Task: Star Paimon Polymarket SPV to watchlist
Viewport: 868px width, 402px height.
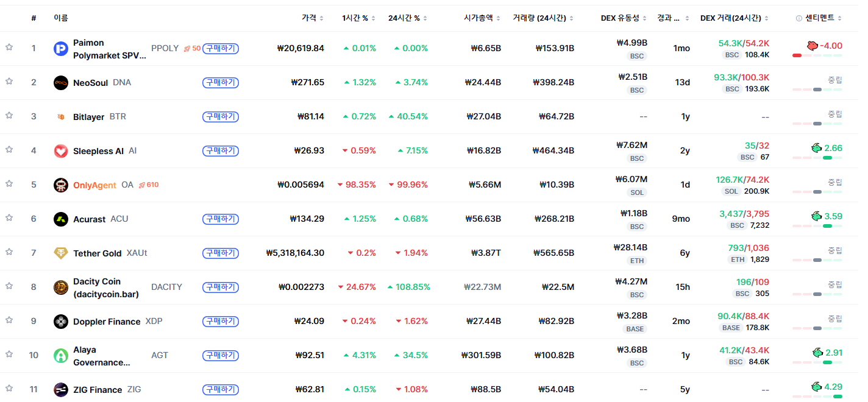Action: (9, 47)
